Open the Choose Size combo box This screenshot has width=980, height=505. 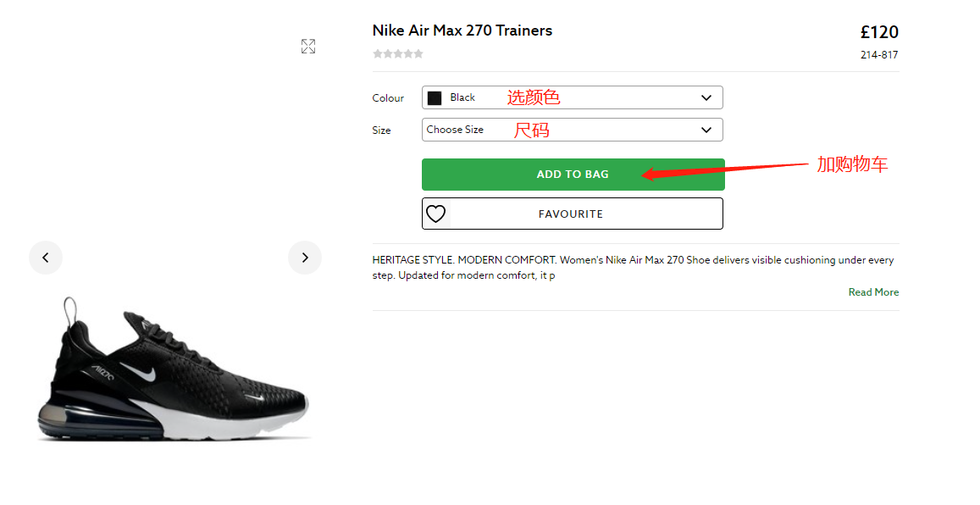[x=573, y=130]
